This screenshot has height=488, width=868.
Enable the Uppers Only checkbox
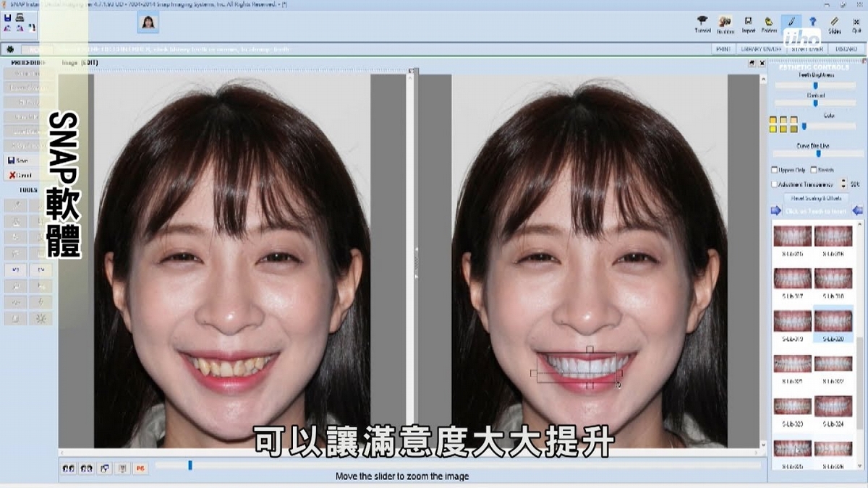[775, 170]
